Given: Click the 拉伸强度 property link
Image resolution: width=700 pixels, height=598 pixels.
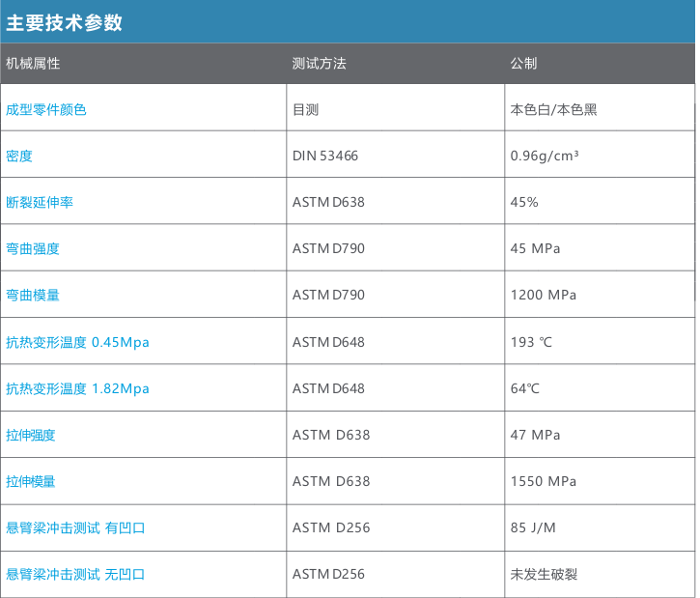Looking at the screenshot, I should [x=31, y=435].
